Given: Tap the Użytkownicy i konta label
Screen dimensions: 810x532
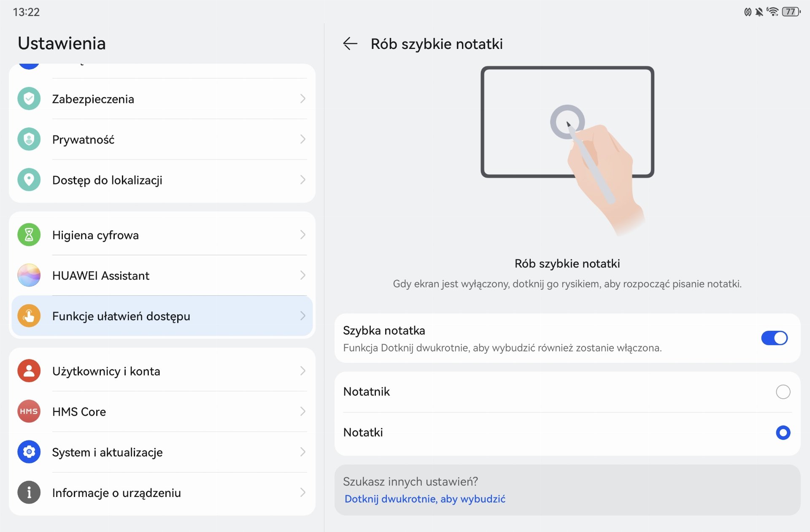Looking at the screenshot, I should click(106, 371).
